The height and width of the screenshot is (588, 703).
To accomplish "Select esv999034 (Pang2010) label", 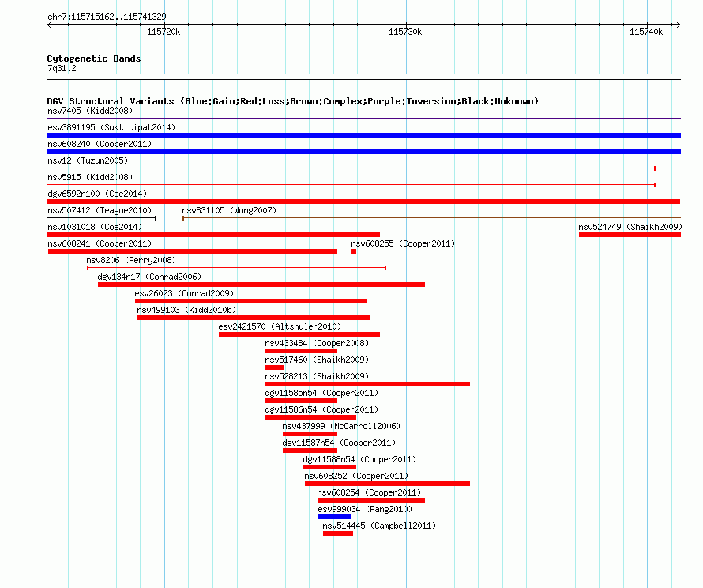I will click(365, 509).
